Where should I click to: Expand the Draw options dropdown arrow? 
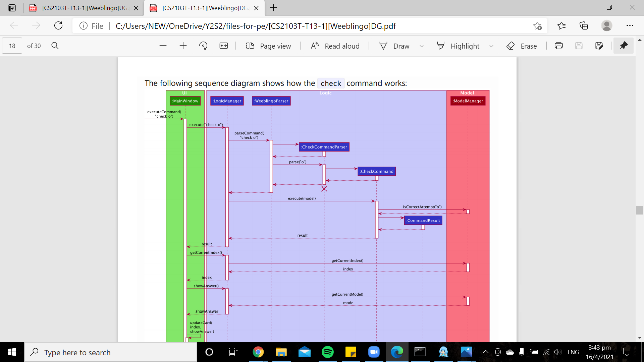point(422,46)
